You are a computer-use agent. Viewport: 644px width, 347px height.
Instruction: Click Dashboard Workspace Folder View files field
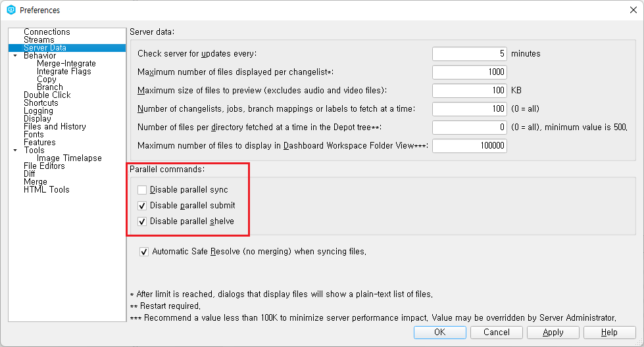[x=470, y=146]
